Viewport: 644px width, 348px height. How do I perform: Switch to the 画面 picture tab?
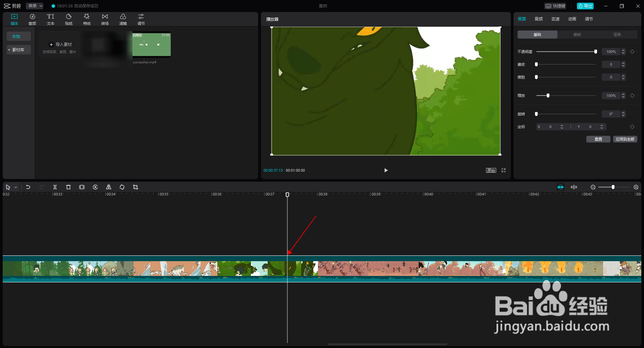tap(522, 19)
